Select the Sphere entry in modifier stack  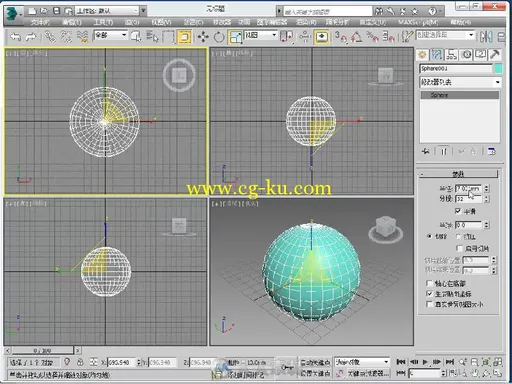point(460,95)
